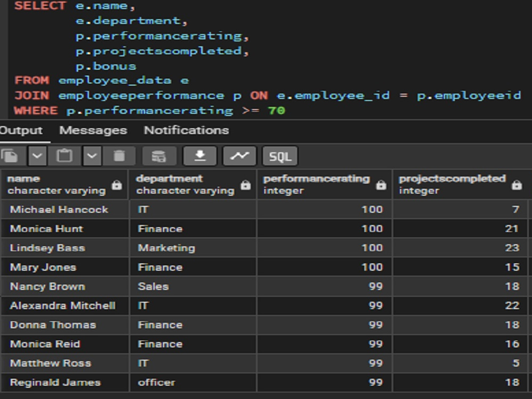Click the IT cell in Michael Hancock's row
532x399 pixels.
coord(193,209)
